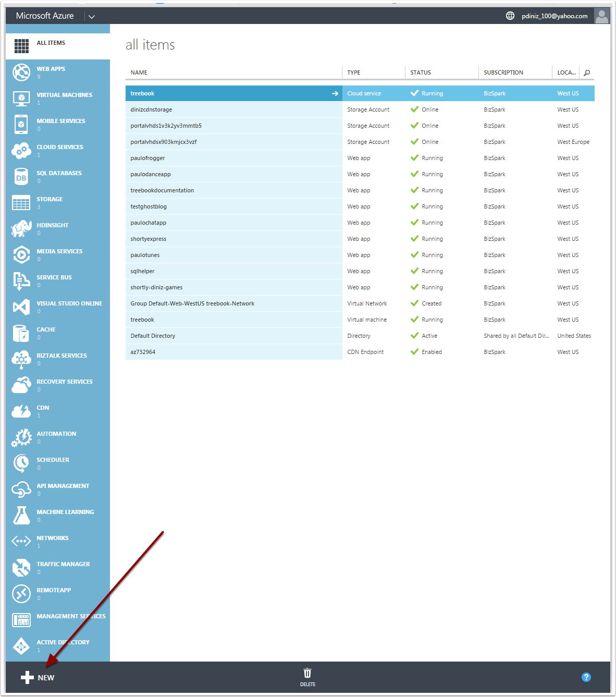Open Automation gear icon
This screenshot has height=697, width=616.
pyautogui.click(x=21, y=437)
